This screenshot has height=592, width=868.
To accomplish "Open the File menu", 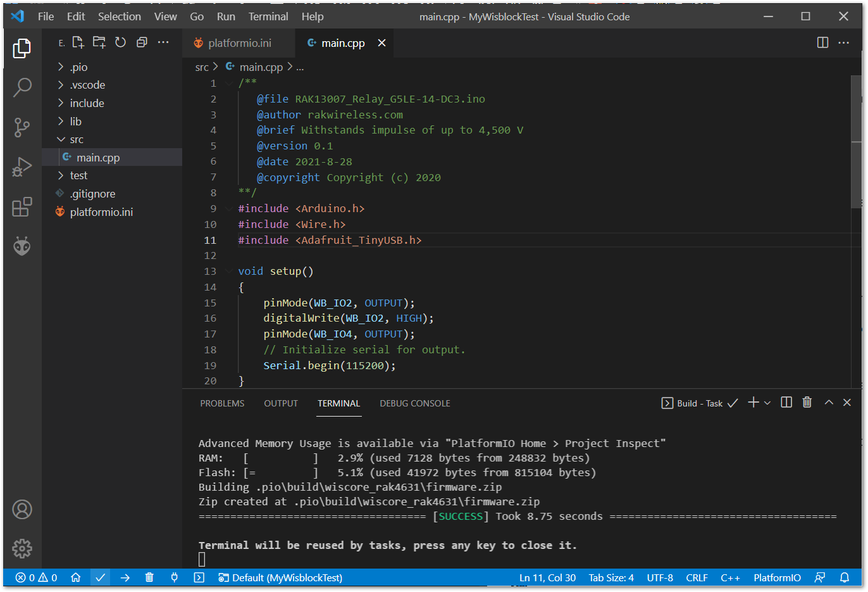I will (46, 16).
